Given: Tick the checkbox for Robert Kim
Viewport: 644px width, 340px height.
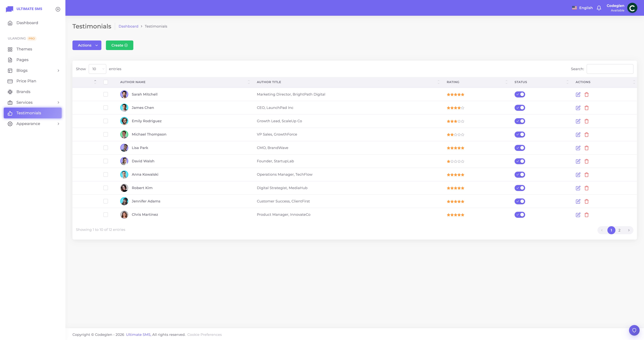Looking at the screenshot, I should 106,188.
